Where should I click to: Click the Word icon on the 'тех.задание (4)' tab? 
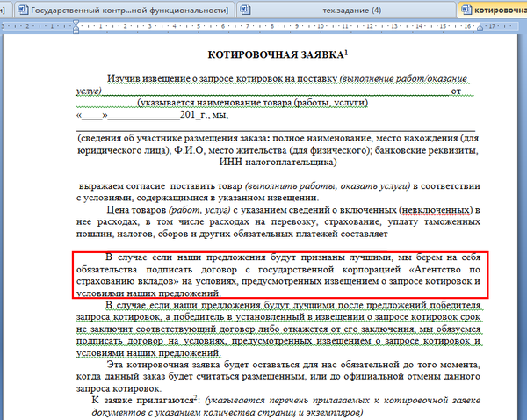(x=249, y=10)
